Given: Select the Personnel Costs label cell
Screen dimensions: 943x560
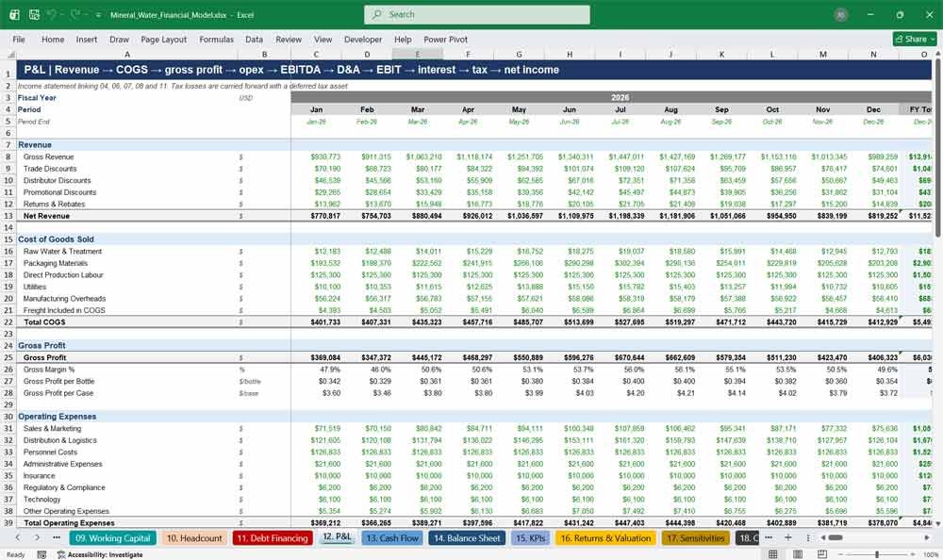Looking at the screenshot, I should pos(127,452).
